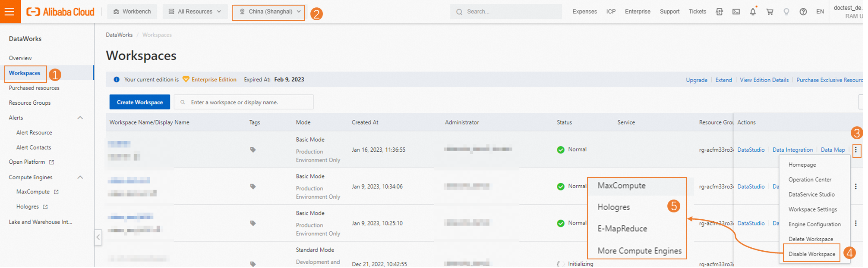Screen dimensions: 868x268
Task: Open DataStudio for the Jan 9 10:34:06 workspace
Action: point(751,187)
